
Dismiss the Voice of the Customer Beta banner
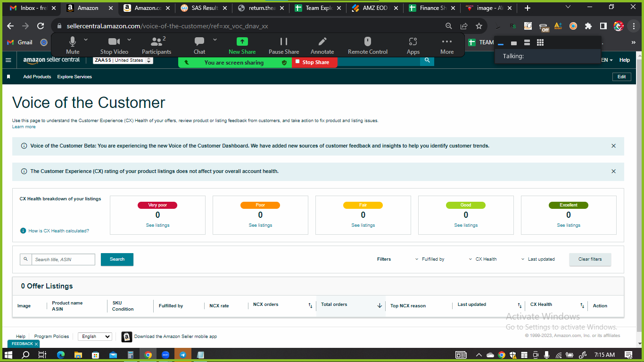(x=613, y=146)
